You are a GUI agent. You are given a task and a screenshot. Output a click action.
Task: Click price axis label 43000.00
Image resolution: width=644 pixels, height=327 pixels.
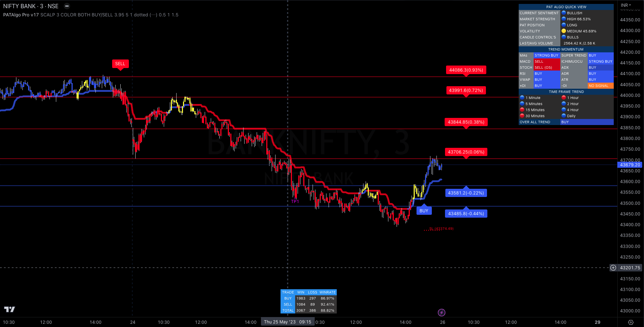(630, 311)
